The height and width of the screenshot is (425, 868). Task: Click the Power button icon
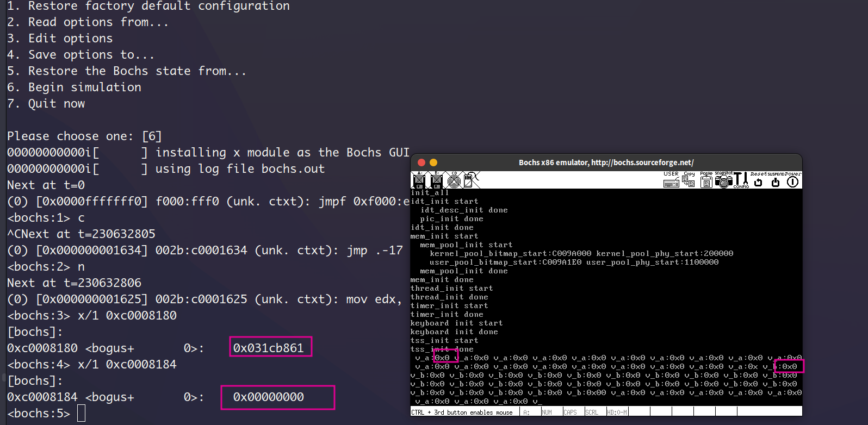[793, 180]
